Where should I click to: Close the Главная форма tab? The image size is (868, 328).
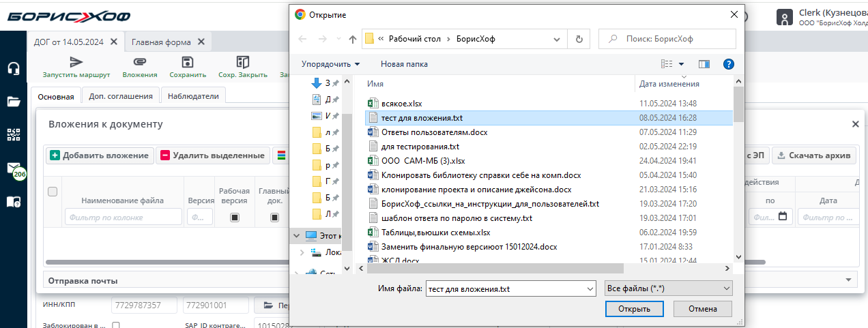coord(201,42)
